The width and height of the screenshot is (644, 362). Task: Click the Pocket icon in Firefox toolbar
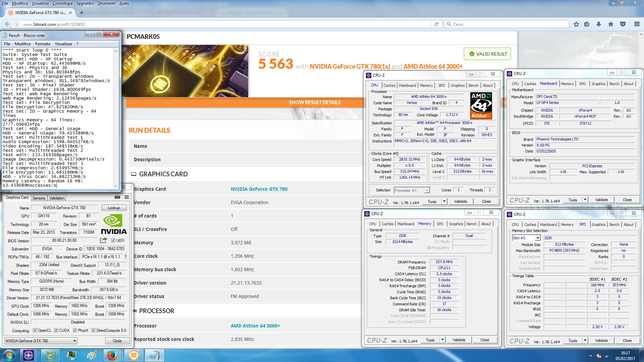pyautogui.click(x=623, y=24)
